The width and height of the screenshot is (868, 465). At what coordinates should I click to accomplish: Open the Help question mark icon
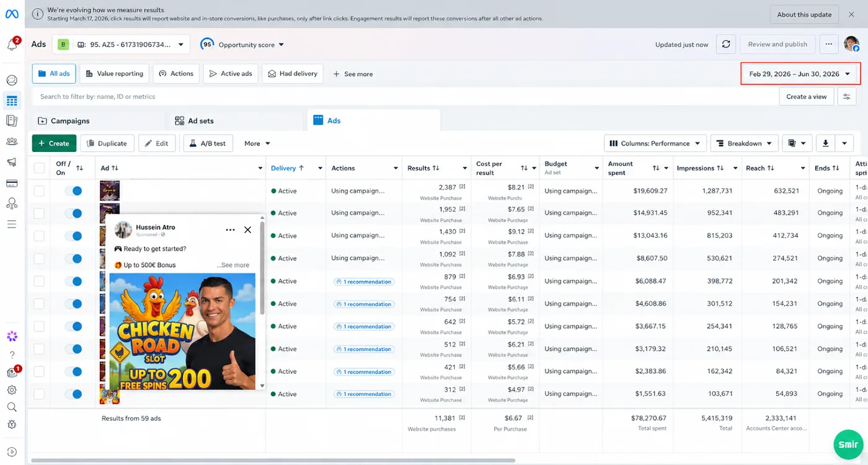(x=12, y=355)
